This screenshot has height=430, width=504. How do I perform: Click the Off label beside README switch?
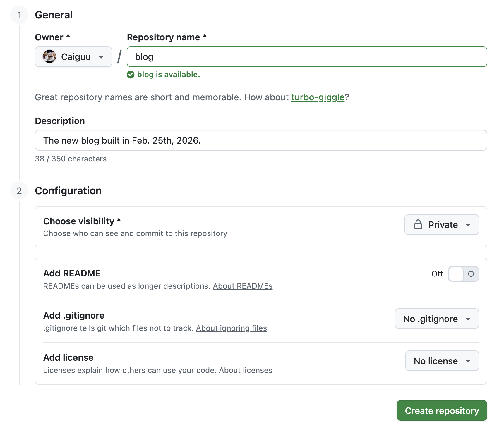[x=437, y=274]
